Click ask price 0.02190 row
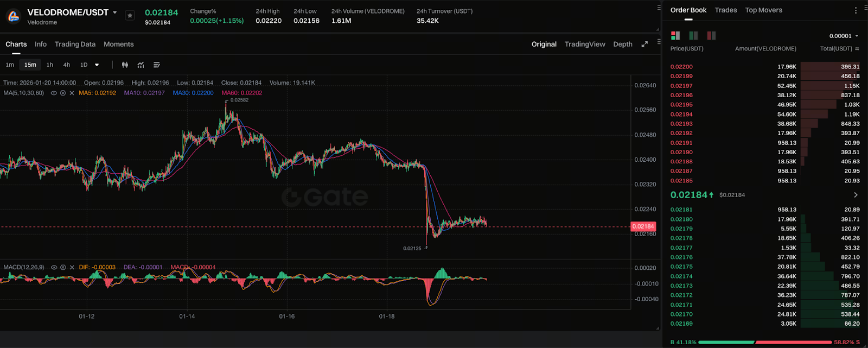The height and width of the screenshot is (348, 868). (x=765, y=152)
